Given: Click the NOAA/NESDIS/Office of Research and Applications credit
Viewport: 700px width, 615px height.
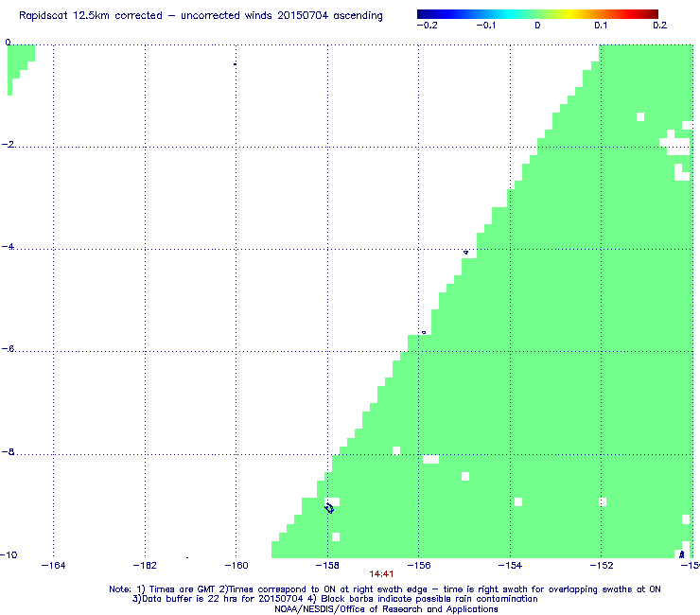Looking at the screenshot, I should [386, 609].
